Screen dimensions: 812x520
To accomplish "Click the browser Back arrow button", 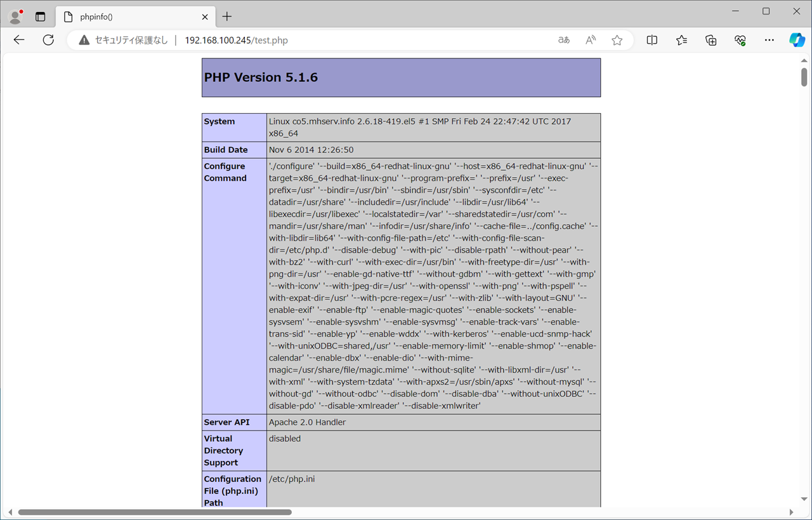I will click(x=19, y=40).
